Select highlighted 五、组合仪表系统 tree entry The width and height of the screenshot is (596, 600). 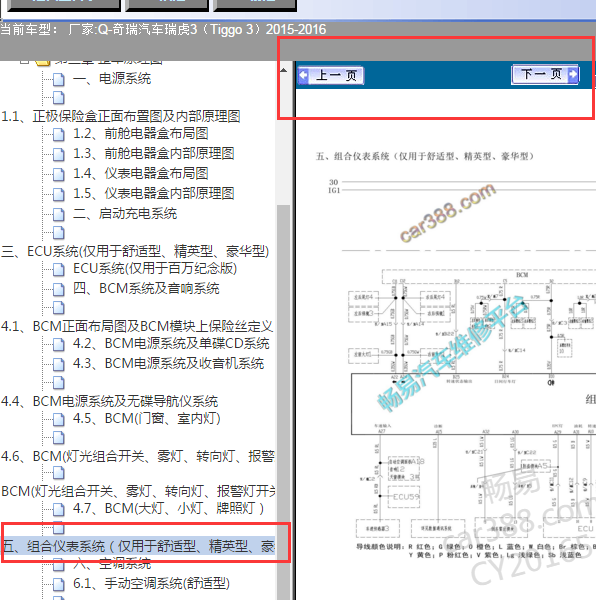coord(138,546)
